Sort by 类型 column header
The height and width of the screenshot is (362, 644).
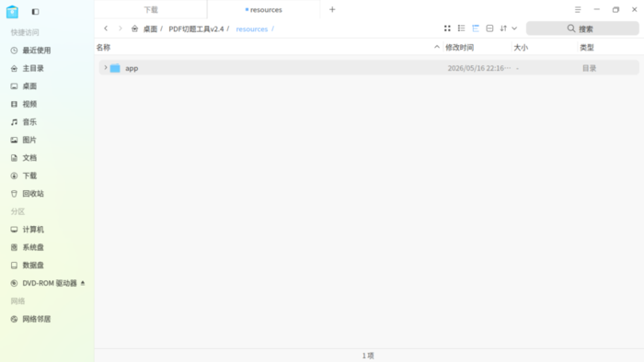pos(587,48)
